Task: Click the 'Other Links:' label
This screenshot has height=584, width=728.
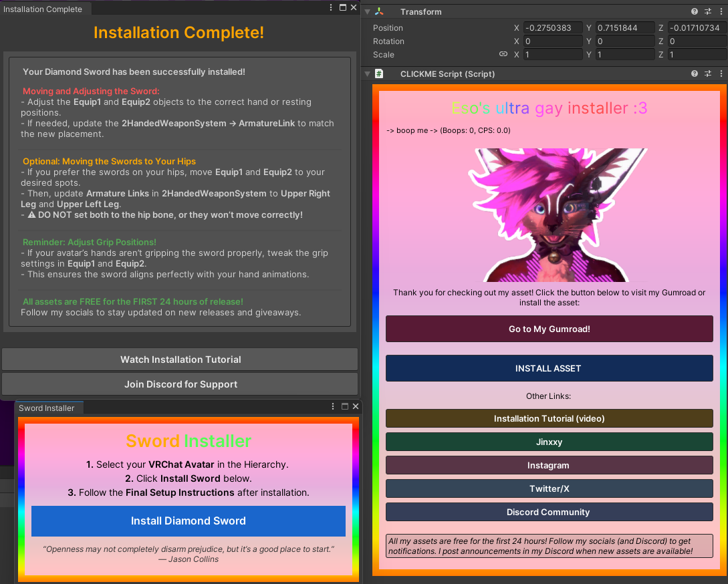Action: [548, 396]
